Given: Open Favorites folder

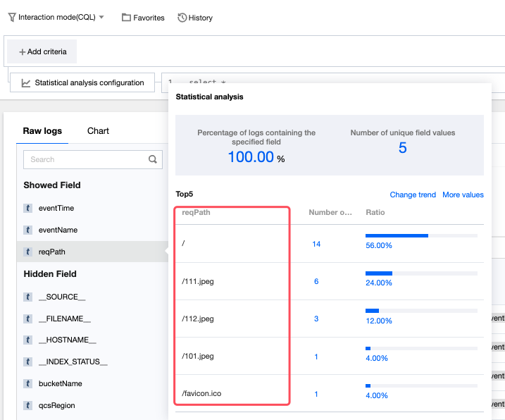Looking at the screenshot, I should 143,18.
